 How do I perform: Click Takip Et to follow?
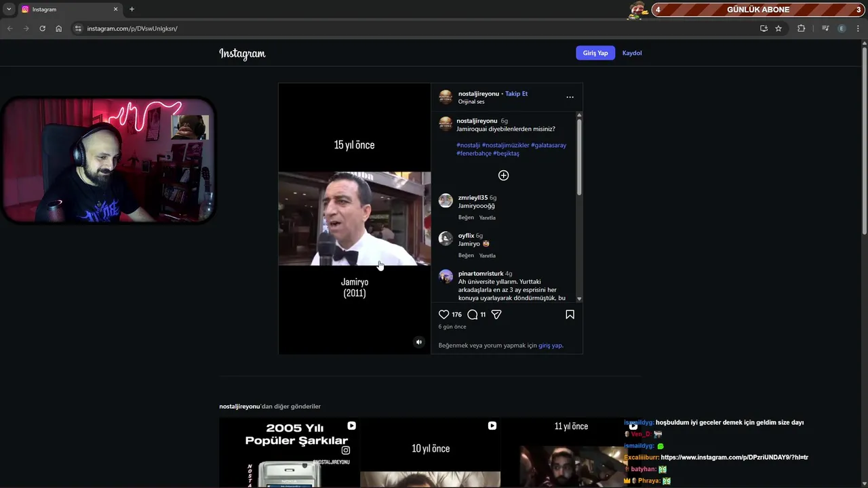516,94
